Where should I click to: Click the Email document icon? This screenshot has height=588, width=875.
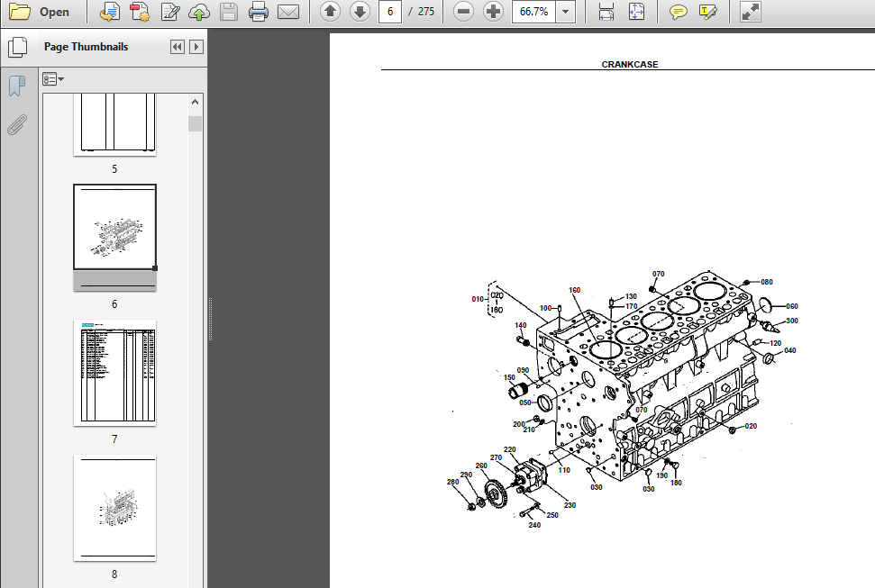288,13
